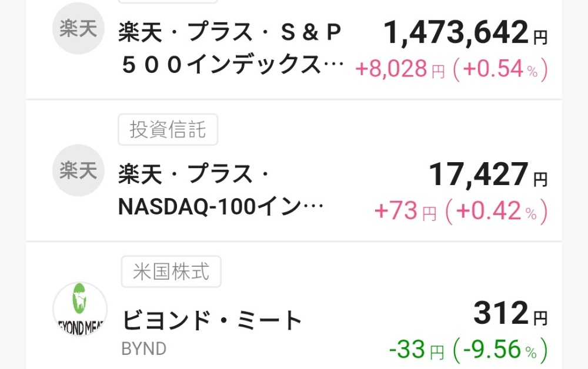Tap the -33円 loss value
The image size is (588, 369).
[417, 350]
